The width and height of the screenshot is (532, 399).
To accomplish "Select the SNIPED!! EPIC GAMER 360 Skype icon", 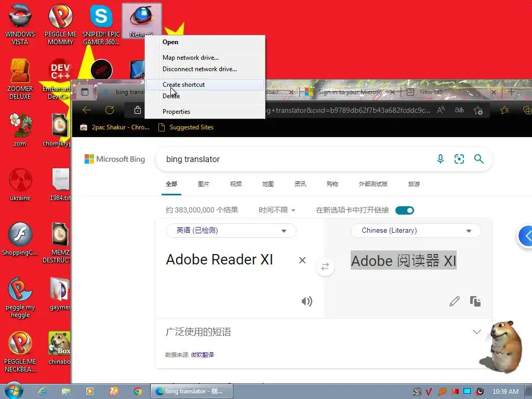I will click(101, 24).
